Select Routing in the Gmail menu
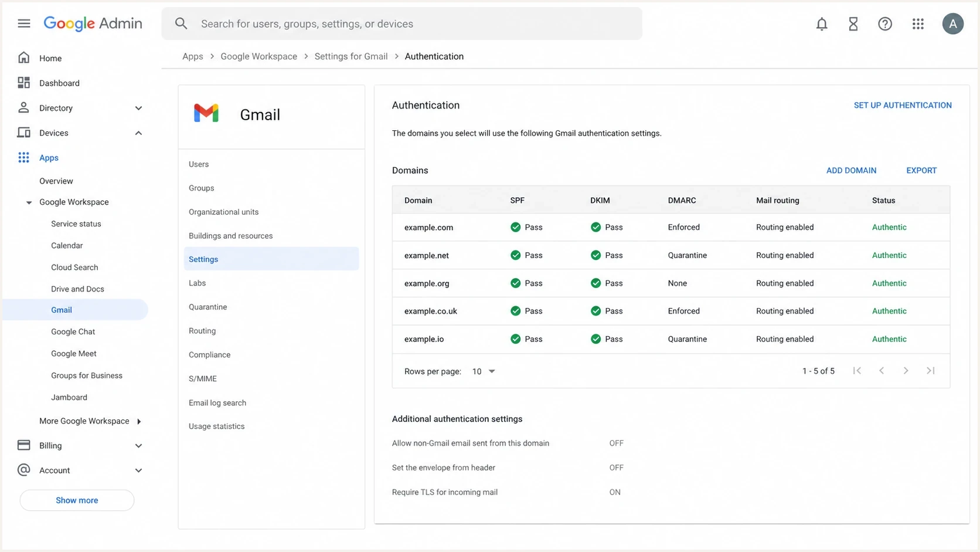This screenshot has height=552, width=980. coord(202,331)
